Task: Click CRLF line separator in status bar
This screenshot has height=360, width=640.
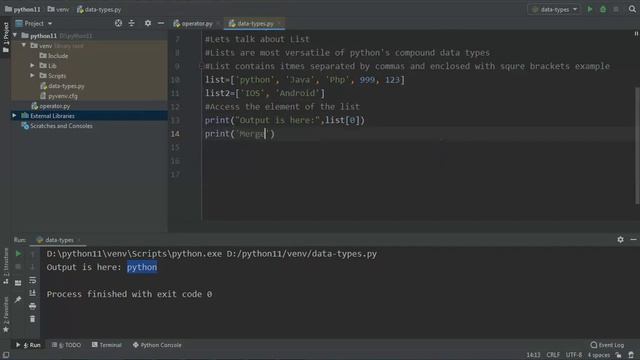Action: pos(553,355)
